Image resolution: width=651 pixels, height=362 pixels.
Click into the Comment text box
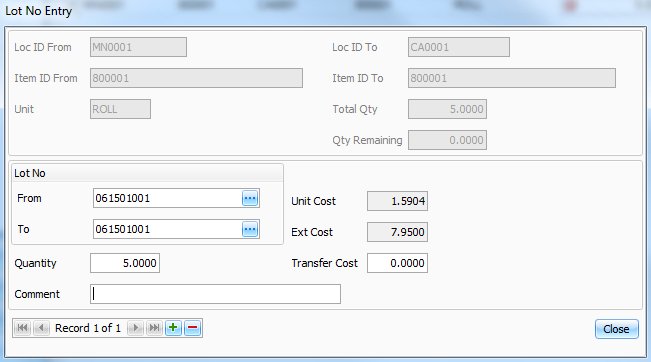coord(215,294)
